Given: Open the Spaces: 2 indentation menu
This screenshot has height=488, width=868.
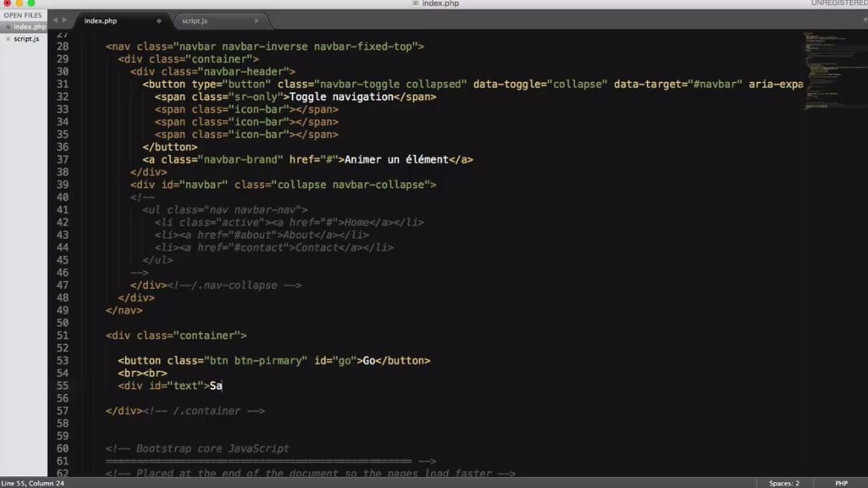Looking at the screenshot, I should 784,483.
